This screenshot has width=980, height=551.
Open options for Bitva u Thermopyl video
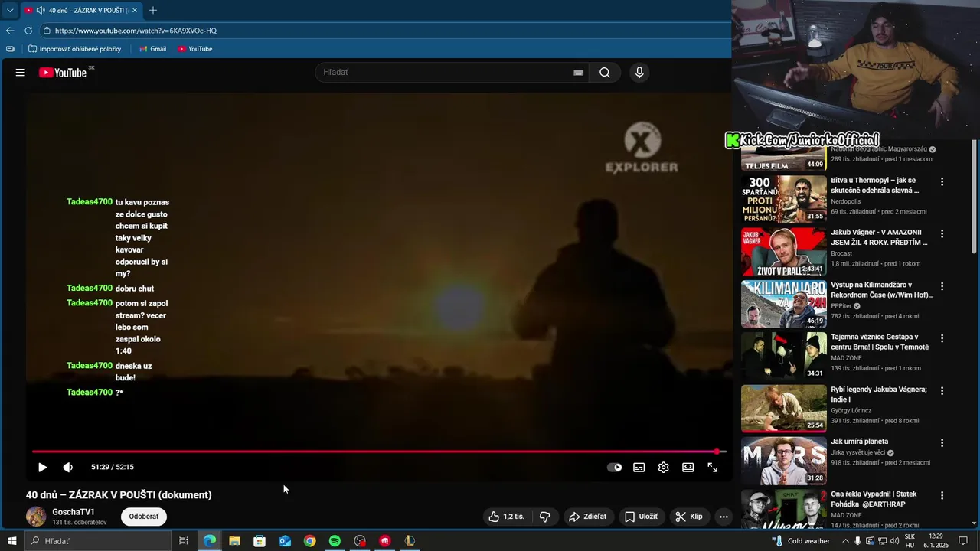point(942,182)
